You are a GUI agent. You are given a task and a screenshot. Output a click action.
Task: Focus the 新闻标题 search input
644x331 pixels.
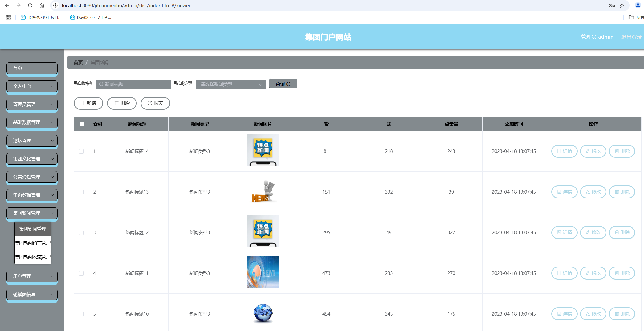pyautogui.click(x=133, y=84)
